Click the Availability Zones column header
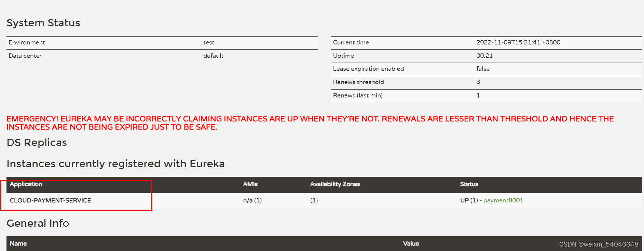 (335, 184)
